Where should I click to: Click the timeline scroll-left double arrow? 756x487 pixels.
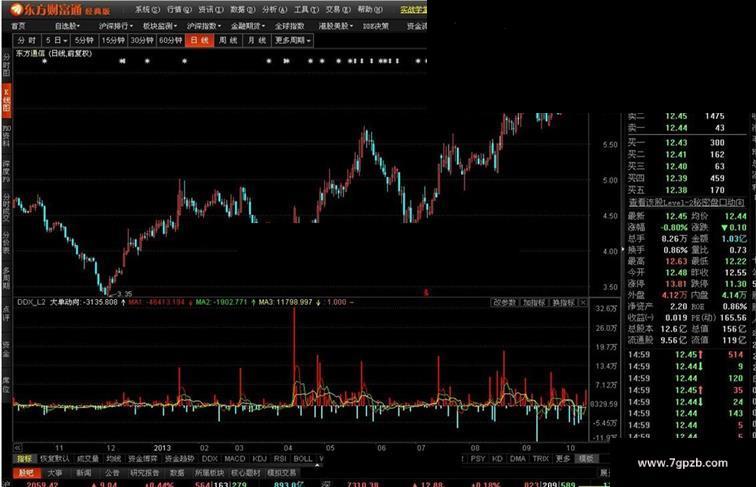click(x=17, y=447)
